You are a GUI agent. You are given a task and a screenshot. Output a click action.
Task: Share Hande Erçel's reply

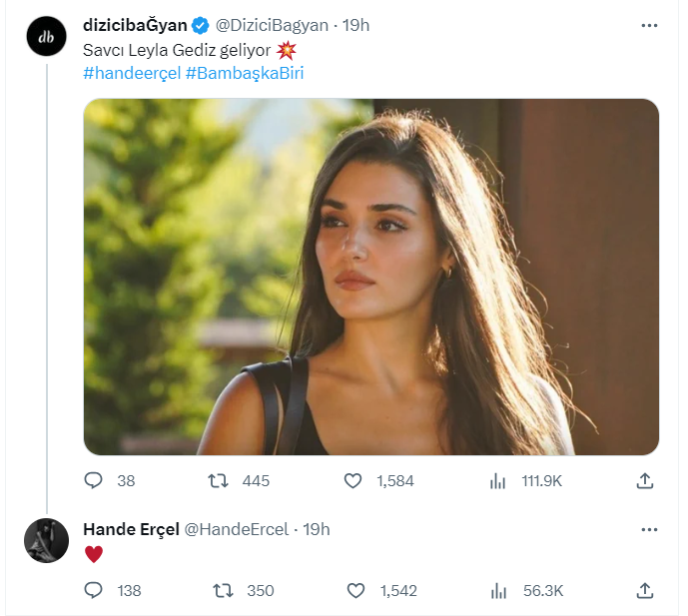pyautogui.click(x=645, y=590)
